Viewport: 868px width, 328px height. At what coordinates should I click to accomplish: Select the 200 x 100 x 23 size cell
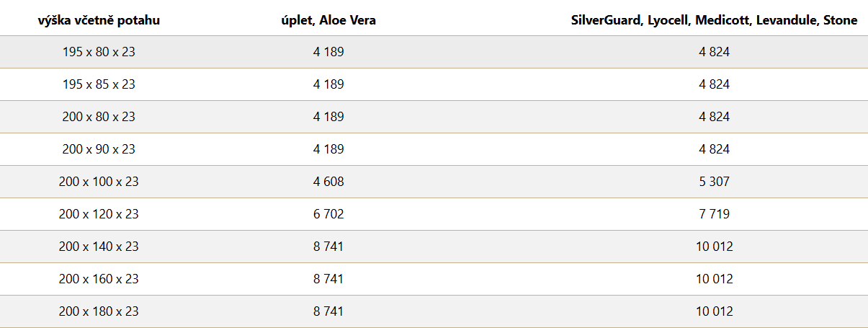pyautogui.click(x=99, y=182)
